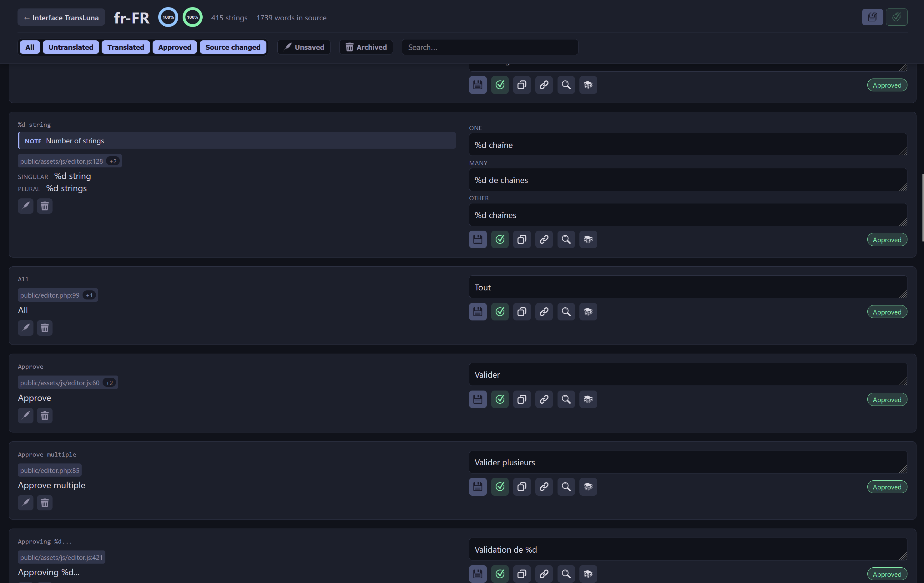This screenshot has height=583, width=924.
Task: Expand +1 references for editor.php:99
Action: pos(89,295)
